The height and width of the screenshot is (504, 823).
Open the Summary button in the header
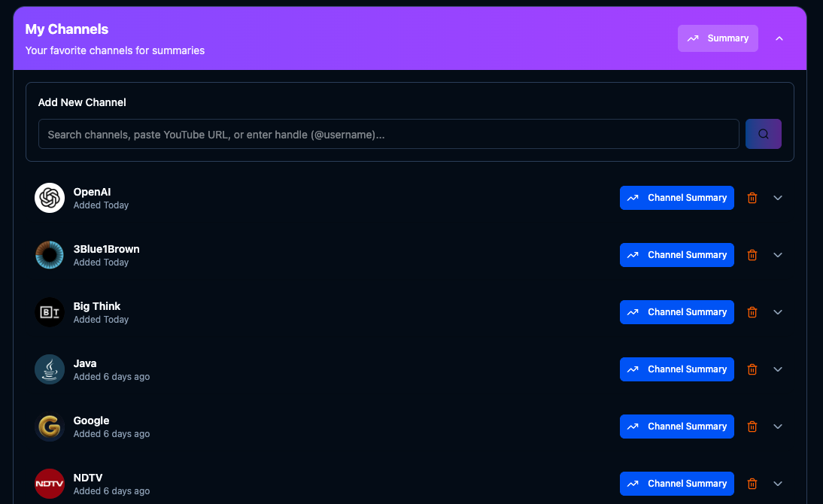click(718, 38)
